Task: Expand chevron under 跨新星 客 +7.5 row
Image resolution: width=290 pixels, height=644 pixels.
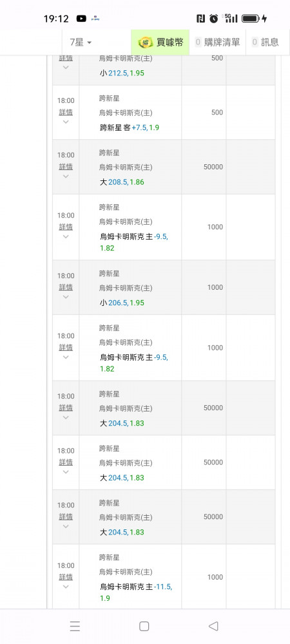Action: click(66, 122)
